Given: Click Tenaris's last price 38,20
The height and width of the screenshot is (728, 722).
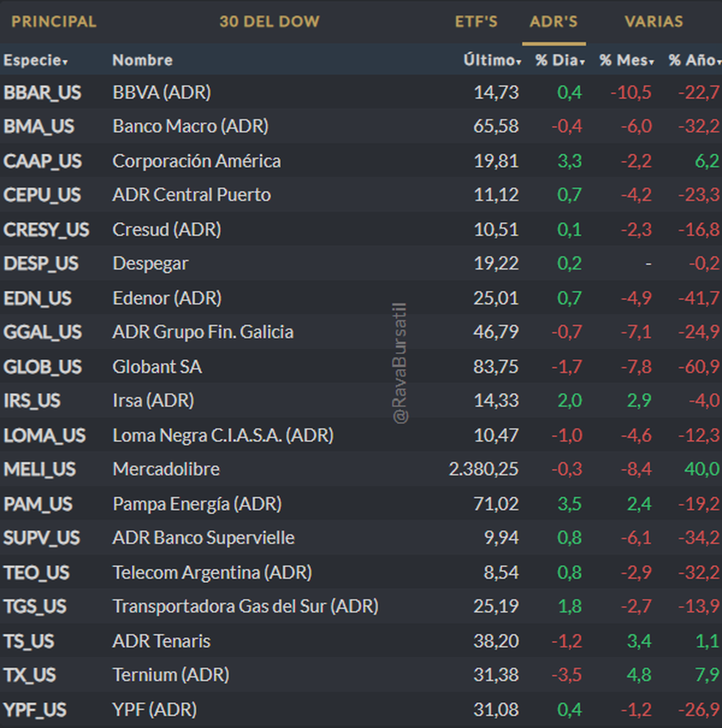Looking at the screenshot, I should pyautogui.click(x=496, y=641).
